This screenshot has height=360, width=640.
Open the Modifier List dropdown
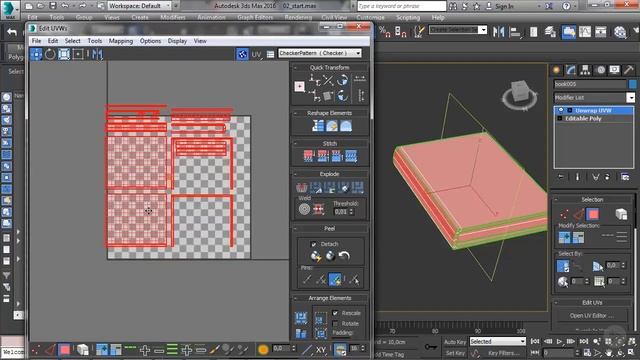(594, 98)
